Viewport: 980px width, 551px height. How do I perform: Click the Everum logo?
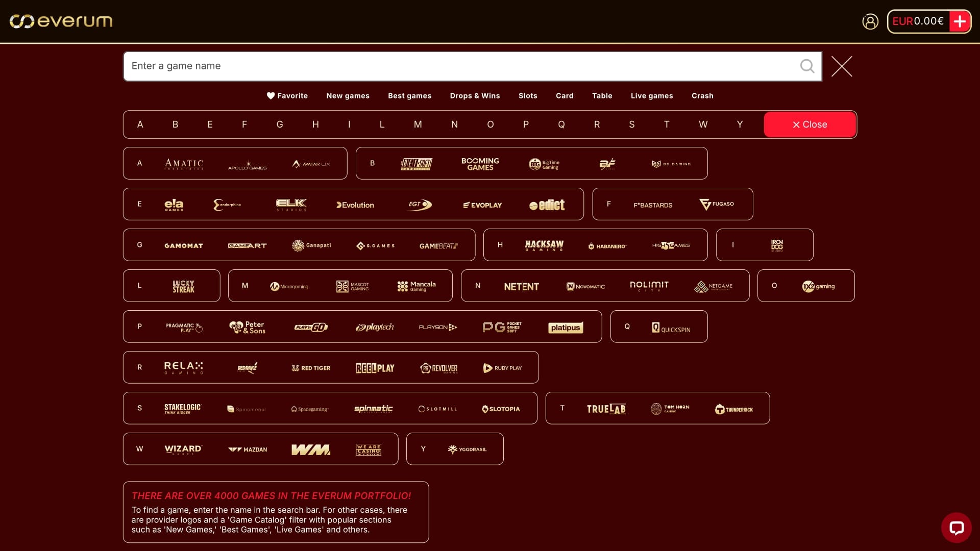pos(60,21)
